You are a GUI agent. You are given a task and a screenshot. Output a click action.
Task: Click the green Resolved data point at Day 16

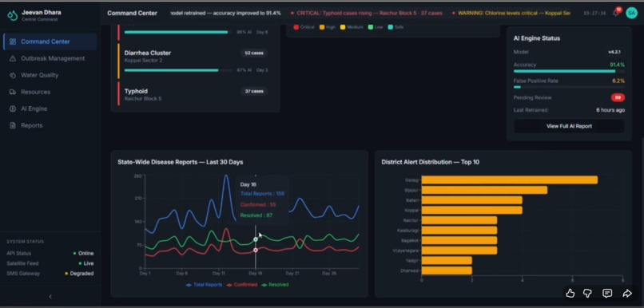256,239
